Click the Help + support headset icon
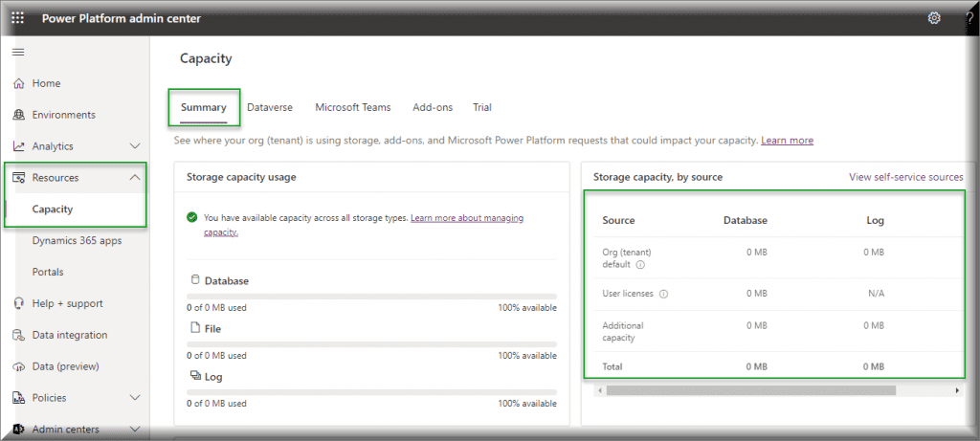The height and width of the screenshot is (441, 980). pyautogui.click(x=19, y=303)
